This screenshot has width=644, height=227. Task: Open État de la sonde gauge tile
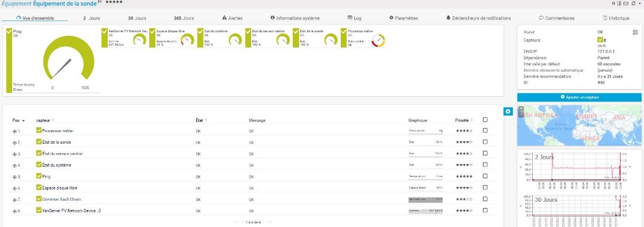[316, 38]
